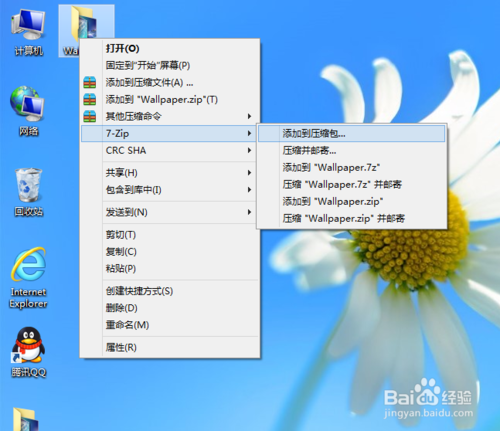
Task: Click WinRAR icon beside 其他压缩命令
Action: 90,116
